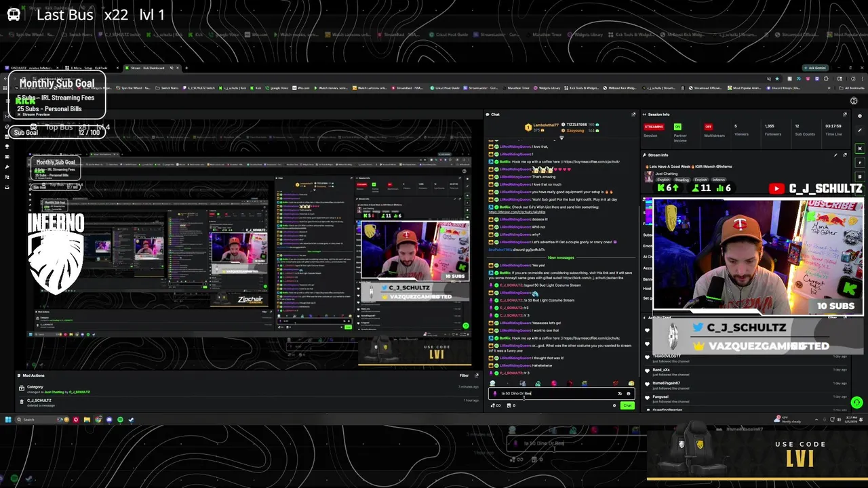The height and width of the screenshot is (488, 868).
Task: Open the Marathon Timer bookmark
Action: 516,87
